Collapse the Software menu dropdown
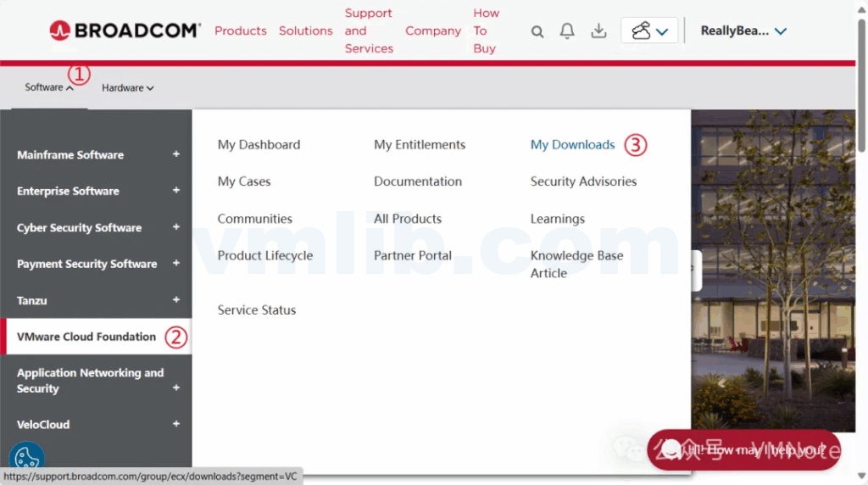Screen dimensions: 868x485 click(49, 87)
